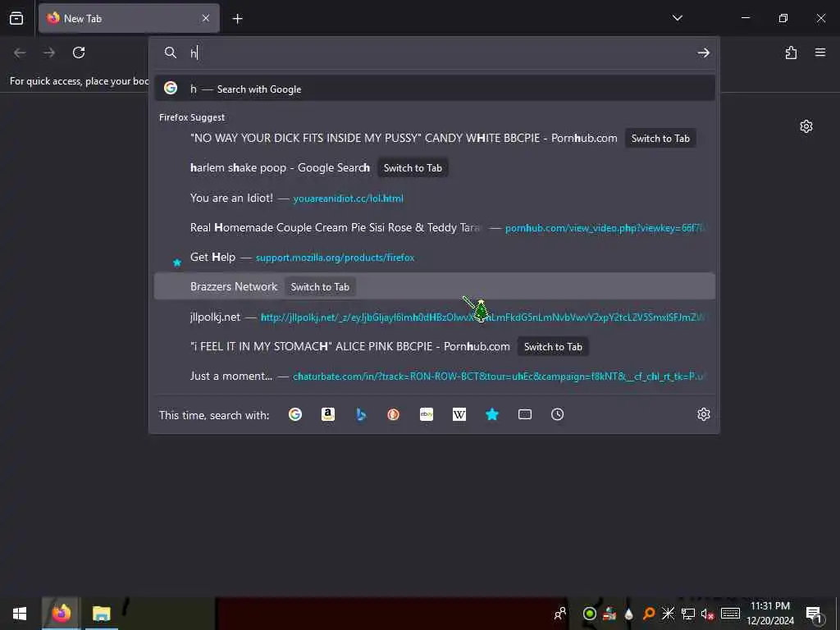The width and height of the screenshot is (840, 630).
Task: Reload the current page
Action: (79, 52)
